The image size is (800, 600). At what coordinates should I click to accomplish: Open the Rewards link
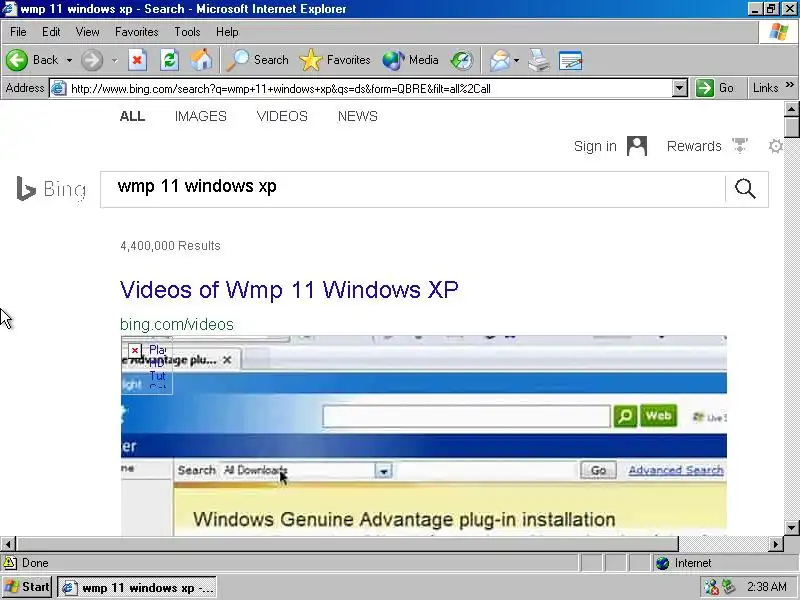point(694,146)
